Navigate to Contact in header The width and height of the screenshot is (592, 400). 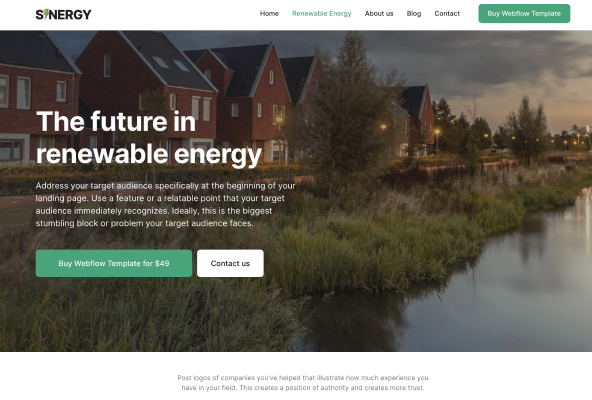click(x=447, y=14)
